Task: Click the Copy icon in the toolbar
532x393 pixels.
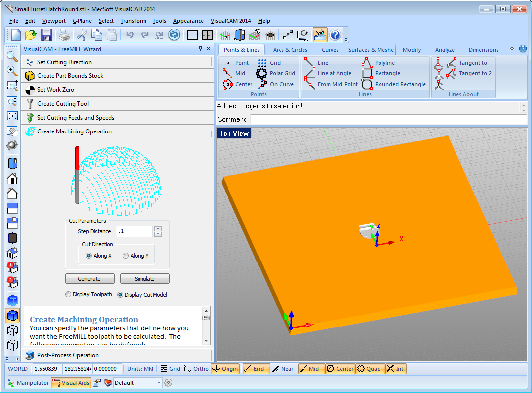Action: pyautogui.click(x=97, y=35)
